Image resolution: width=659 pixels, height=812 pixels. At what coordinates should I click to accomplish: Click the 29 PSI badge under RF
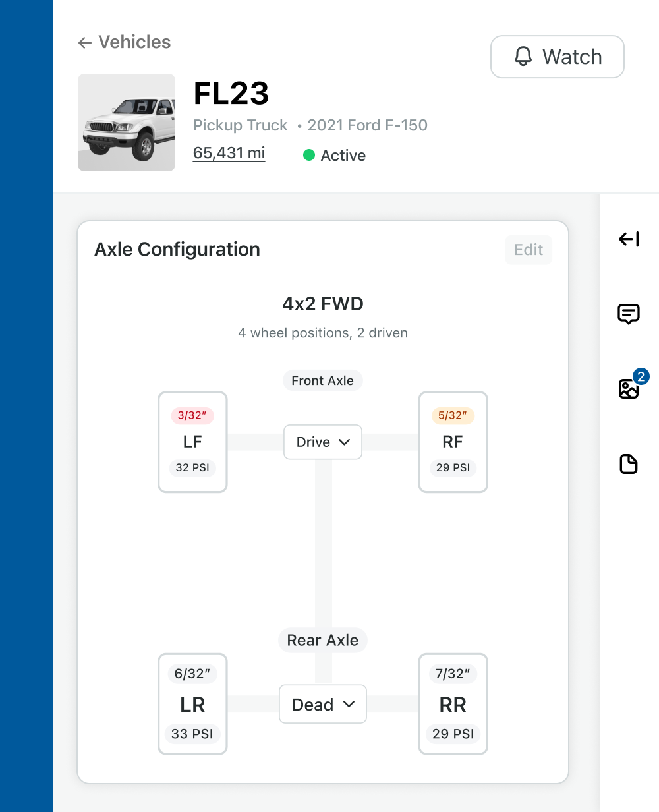coord(453,468)
